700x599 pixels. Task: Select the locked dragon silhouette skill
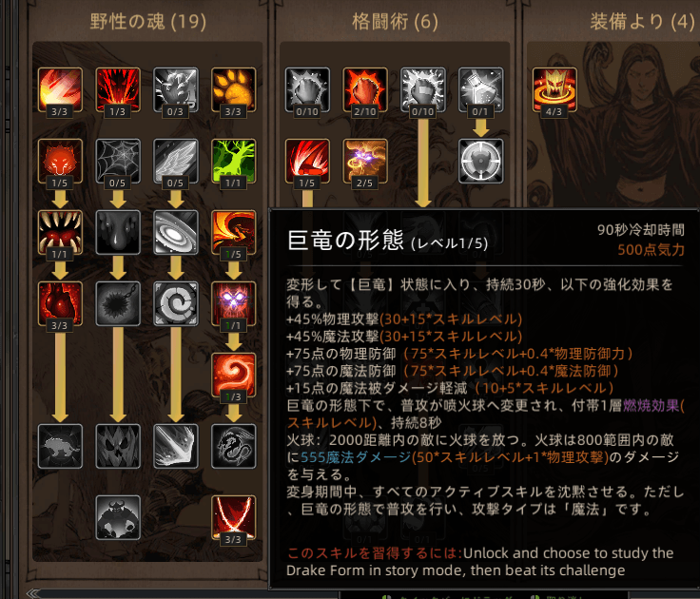(x=233, y=446)
